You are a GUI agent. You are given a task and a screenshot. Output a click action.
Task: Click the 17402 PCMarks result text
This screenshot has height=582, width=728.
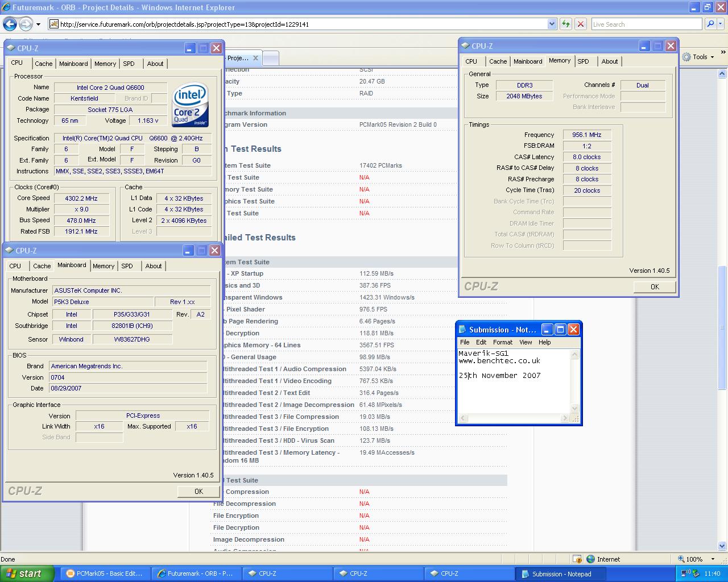click(x=380, y=165)
